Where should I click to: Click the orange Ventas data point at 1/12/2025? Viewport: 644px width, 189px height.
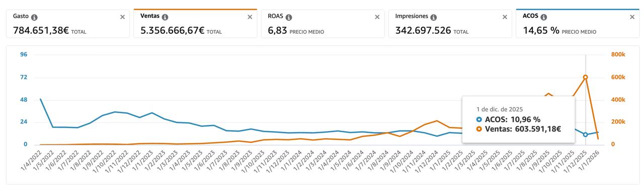point(585,77)
